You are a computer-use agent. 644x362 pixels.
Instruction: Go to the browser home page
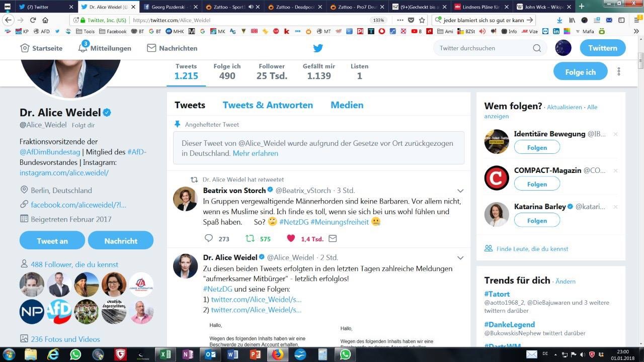coord(45,20)
